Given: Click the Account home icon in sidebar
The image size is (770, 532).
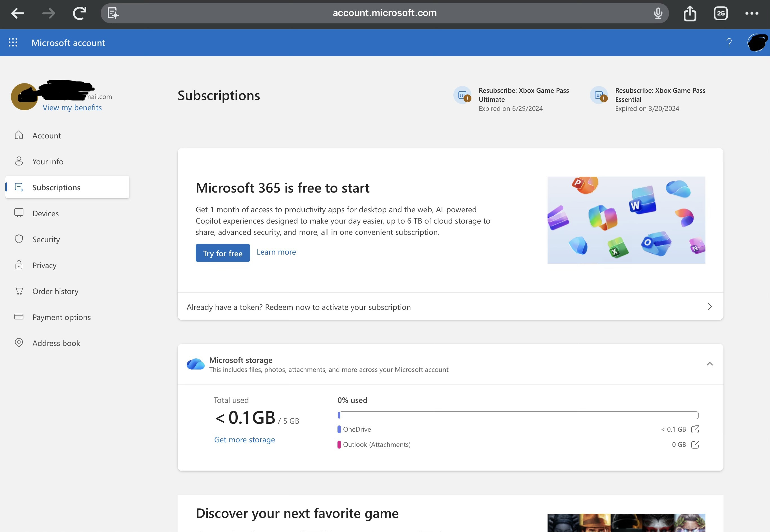Looking at the screenshot, I should [x=19, y=135].
